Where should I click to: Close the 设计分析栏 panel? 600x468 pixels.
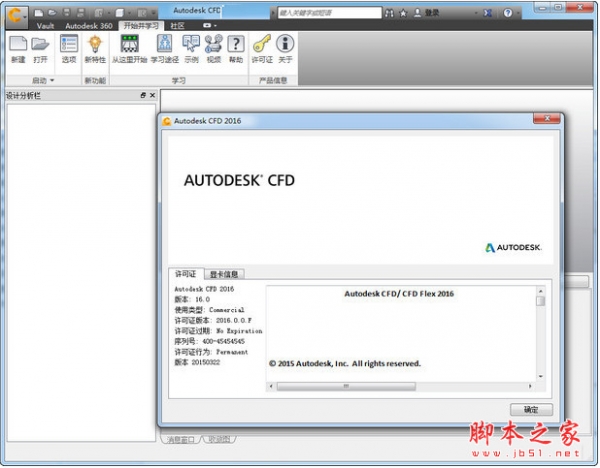click(152, 95)
